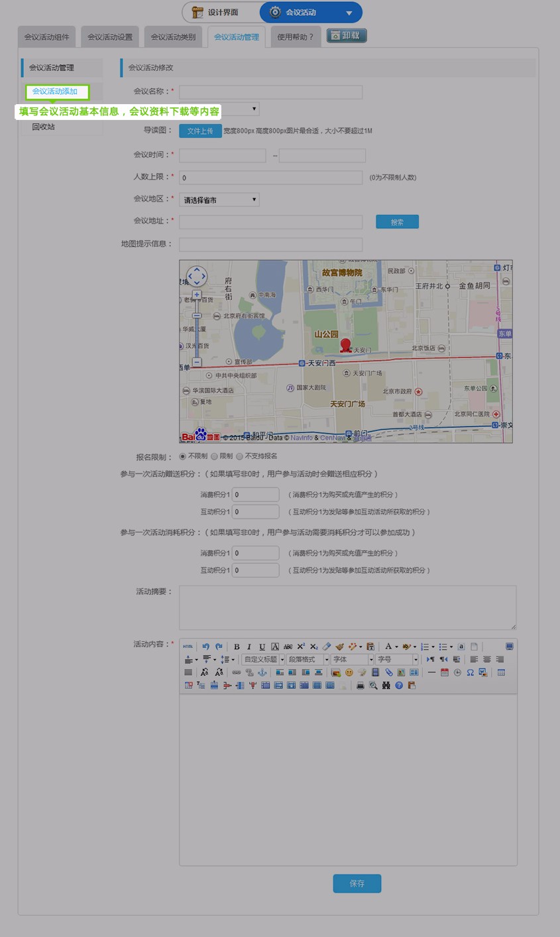560x937 pixels.
Task: Expand the 字体 font dropdown
Action: tap(352, 660)
